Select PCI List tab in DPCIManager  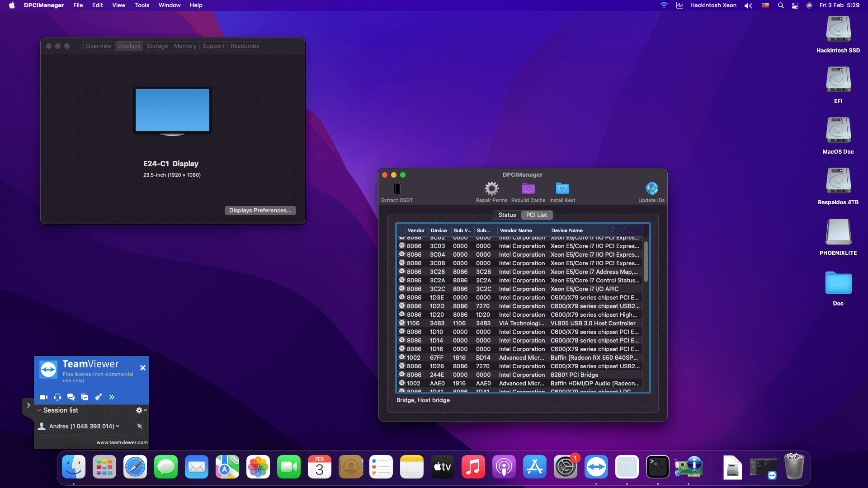pos(537,215)
